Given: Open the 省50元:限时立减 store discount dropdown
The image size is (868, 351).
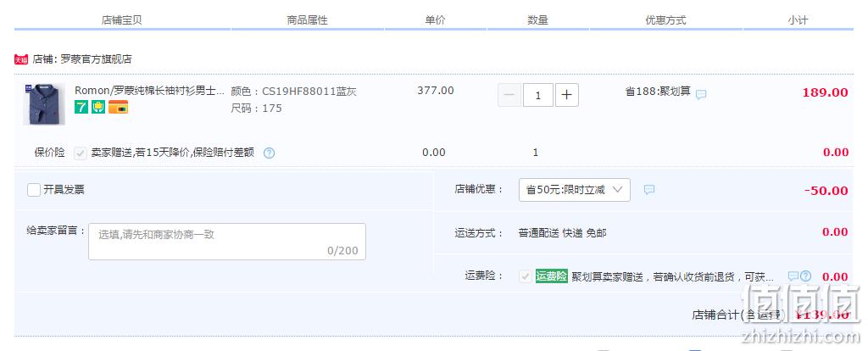Looking at the screenshot, I should tap(574, 190).
